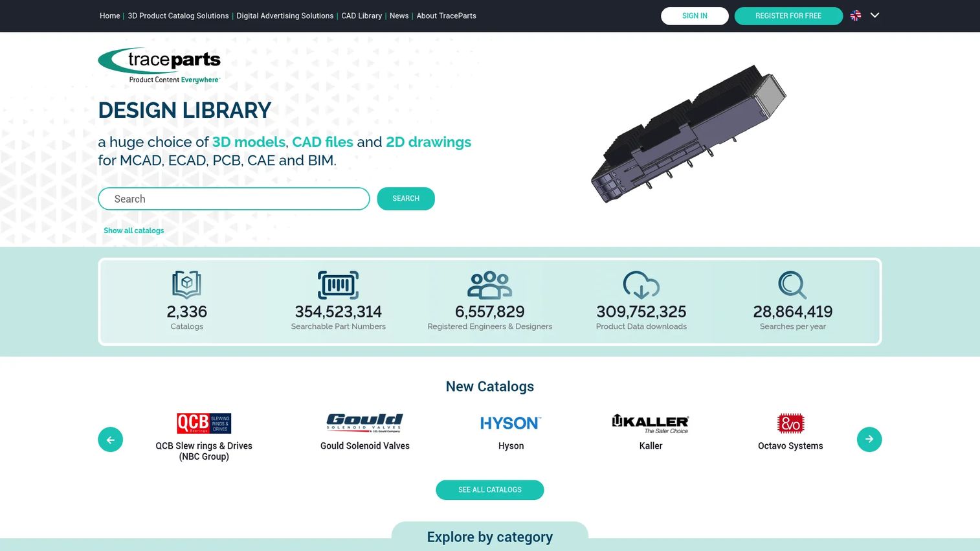Screen dimensions: 980x551
Task: Click the New Catalogs heading
Action: (490, 387)
